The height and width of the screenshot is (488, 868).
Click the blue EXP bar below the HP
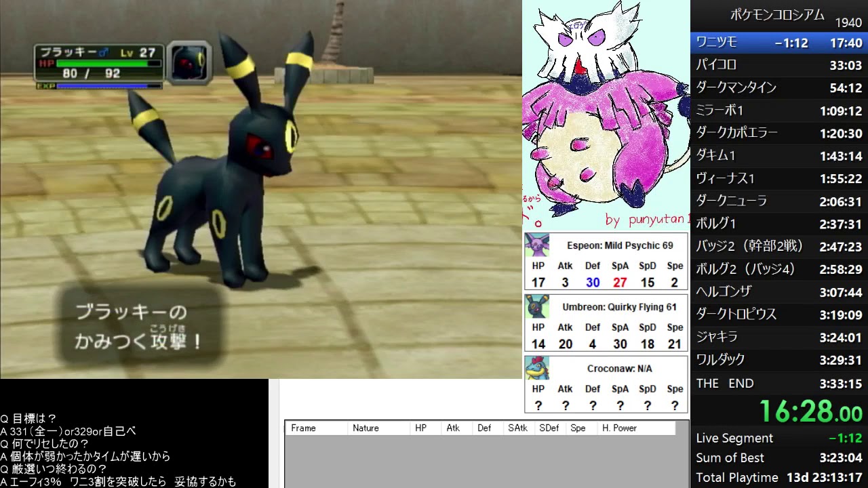[108, 86]
